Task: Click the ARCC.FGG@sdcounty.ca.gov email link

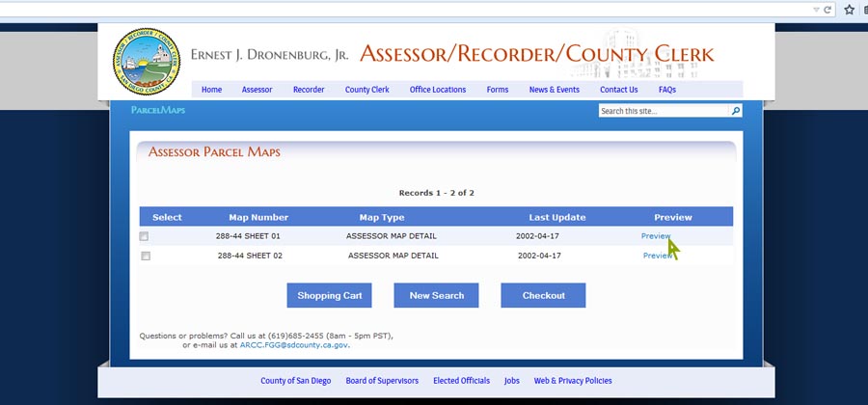Action: [294, 344]
